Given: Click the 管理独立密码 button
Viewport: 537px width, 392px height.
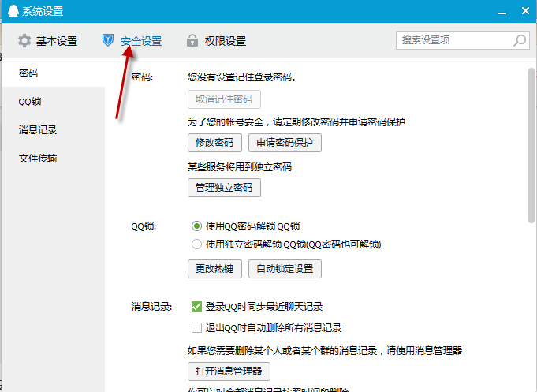Looking at the screenshot, I should click(x=224, y=188).
